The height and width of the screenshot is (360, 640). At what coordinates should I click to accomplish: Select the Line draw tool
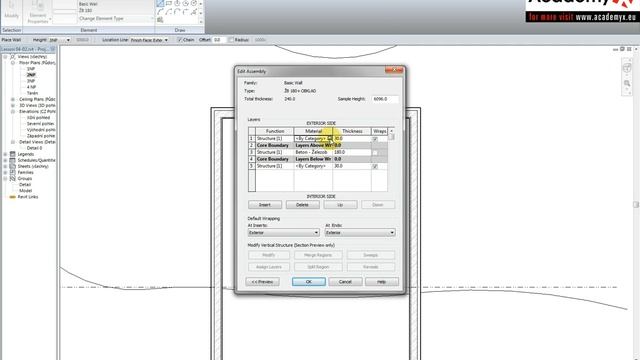point(160,3)
